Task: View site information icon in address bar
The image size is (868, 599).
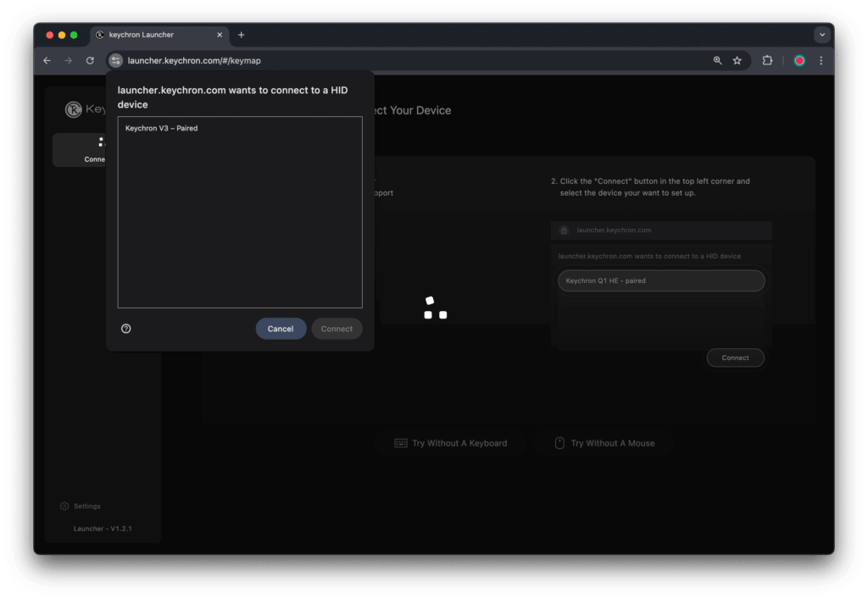Action: [115, 60]
